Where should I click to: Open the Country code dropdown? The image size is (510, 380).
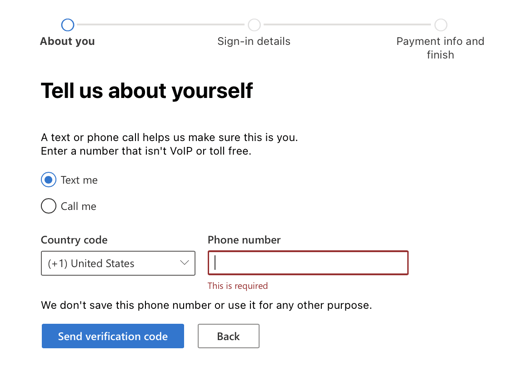pyautogui.click(x=118, y=263)
